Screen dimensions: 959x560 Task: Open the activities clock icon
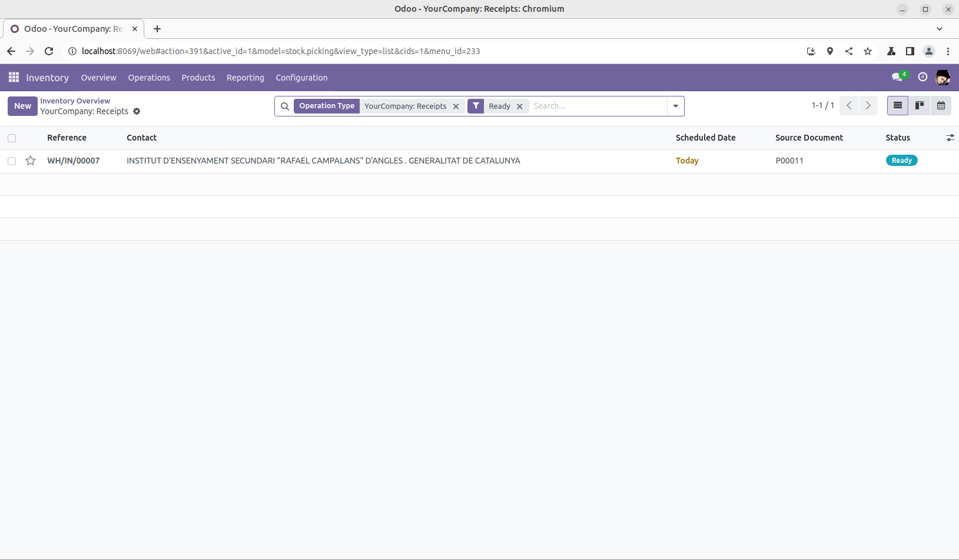pos(923,77)
